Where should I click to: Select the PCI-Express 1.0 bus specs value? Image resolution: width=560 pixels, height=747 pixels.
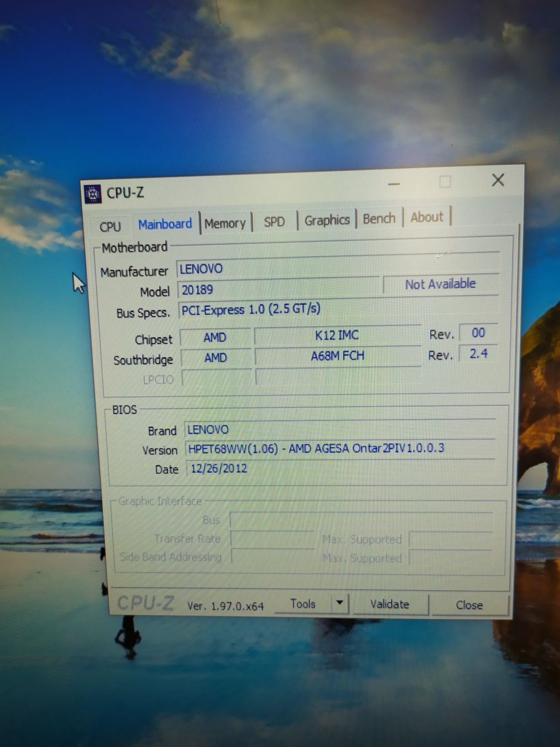point(251,309)
